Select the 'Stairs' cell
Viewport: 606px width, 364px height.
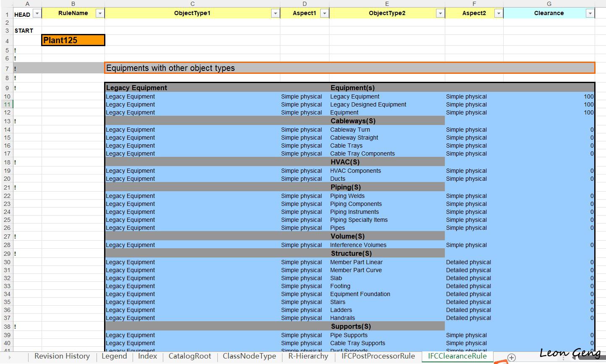(x=387, y=302)
